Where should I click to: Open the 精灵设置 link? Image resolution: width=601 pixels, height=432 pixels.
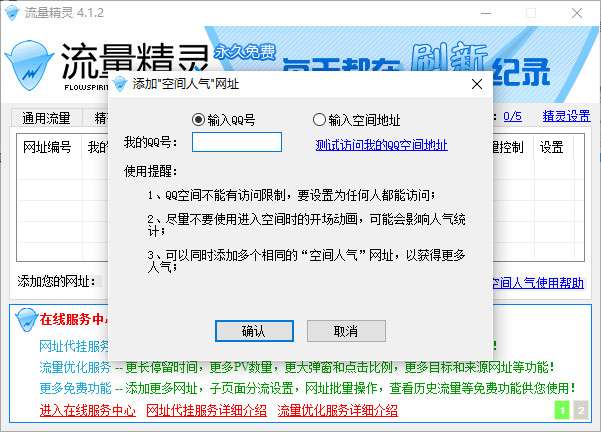(567, 116)
